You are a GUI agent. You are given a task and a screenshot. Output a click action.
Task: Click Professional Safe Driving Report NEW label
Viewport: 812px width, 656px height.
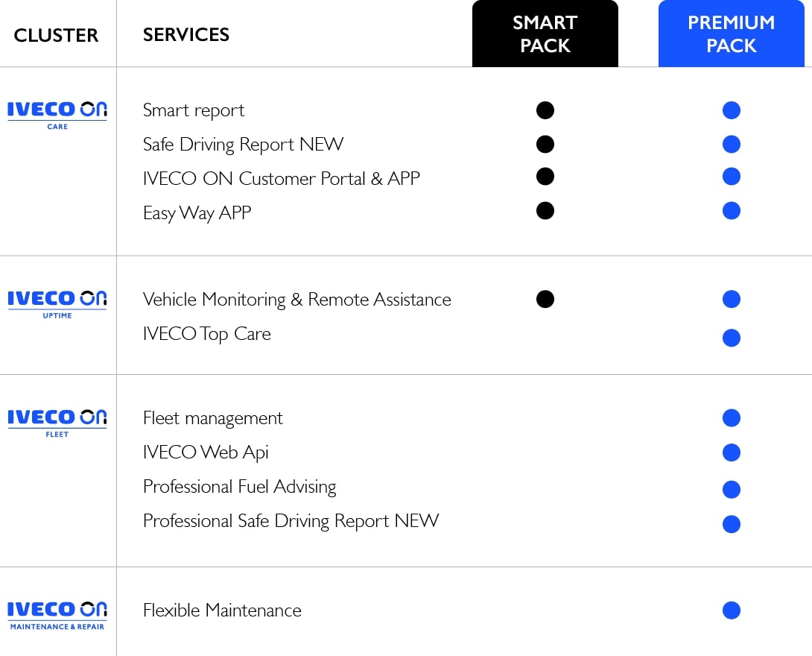pyautogui.click(x=291, y=521)
